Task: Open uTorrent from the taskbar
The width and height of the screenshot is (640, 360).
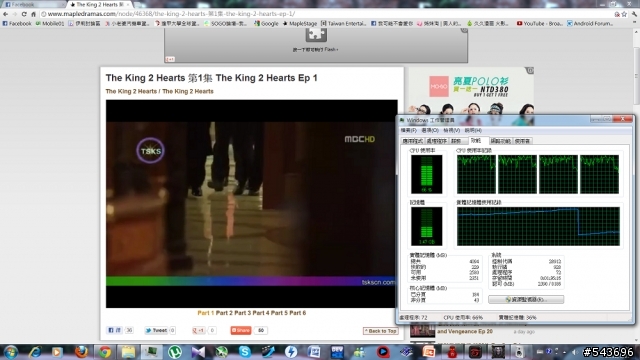Action: point(176,352)
